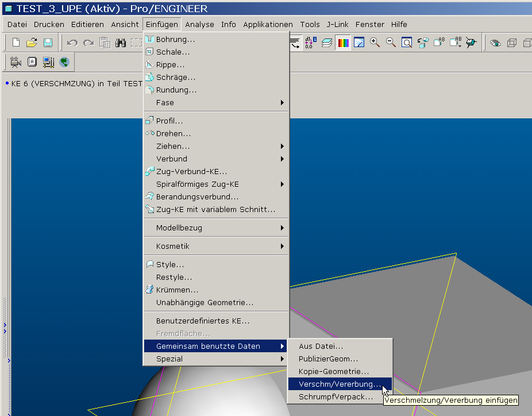This screenshot has width=532, height=416.
Task: Expand the Spezial submenu
Action: point(216,359)
